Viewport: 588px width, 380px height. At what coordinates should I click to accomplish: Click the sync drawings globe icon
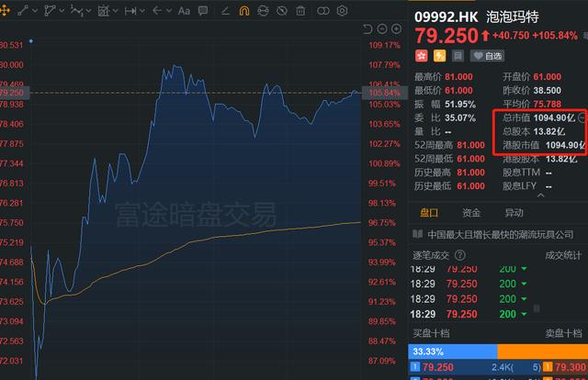(x=263, y=11)
